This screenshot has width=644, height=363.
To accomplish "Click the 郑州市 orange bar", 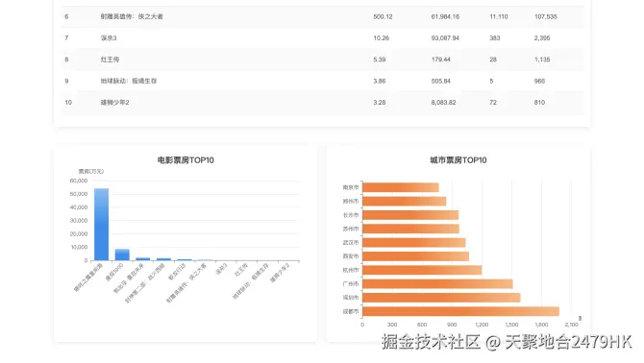I will 404,202.
